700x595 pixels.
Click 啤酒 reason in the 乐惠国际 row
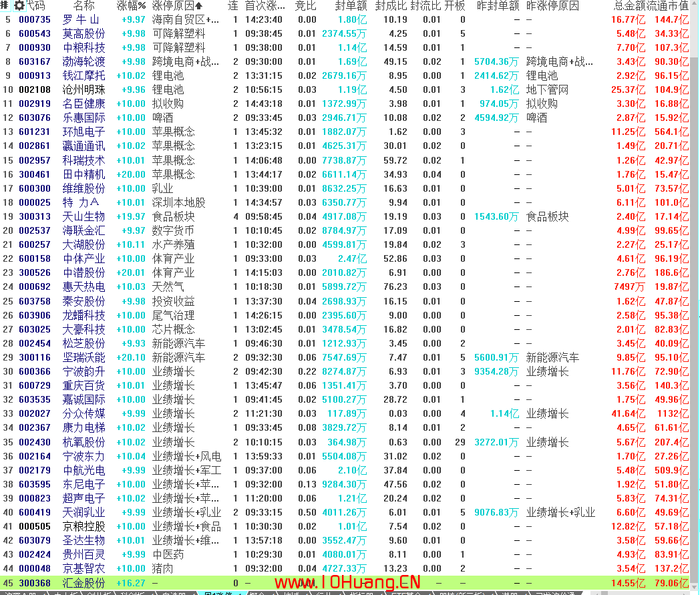tap(162, 118)
